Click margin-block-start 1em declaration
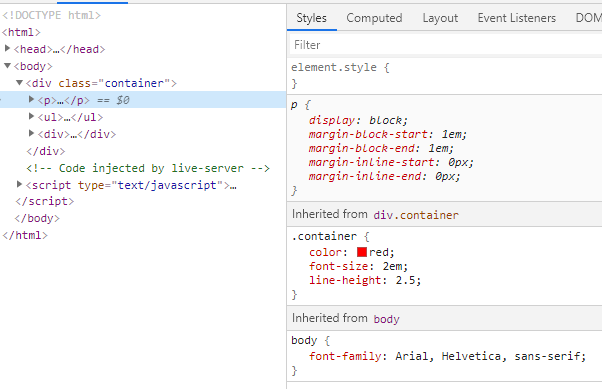This screenshot has width=602, height=389. (387, 134)
